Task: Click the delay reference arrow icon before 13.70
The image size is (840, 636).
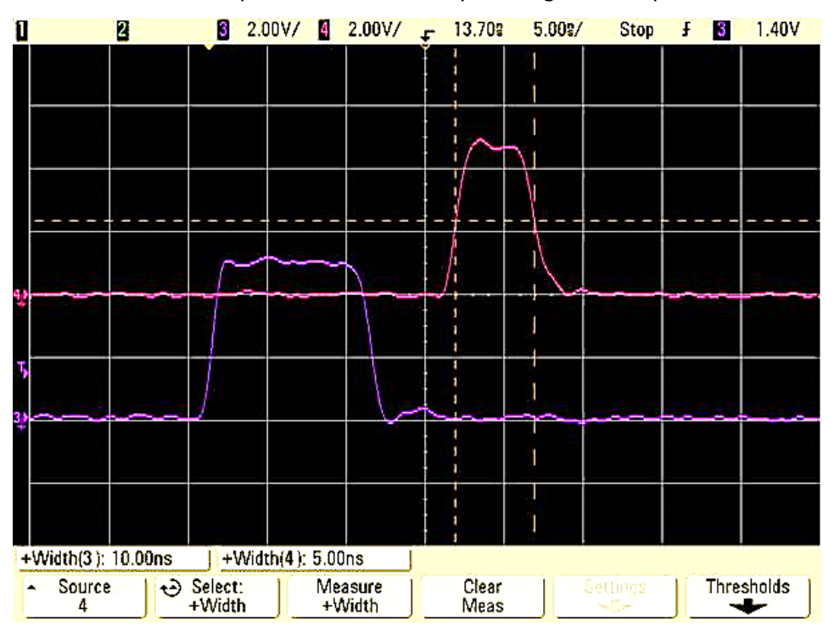Action: click(x=427, y=36)
